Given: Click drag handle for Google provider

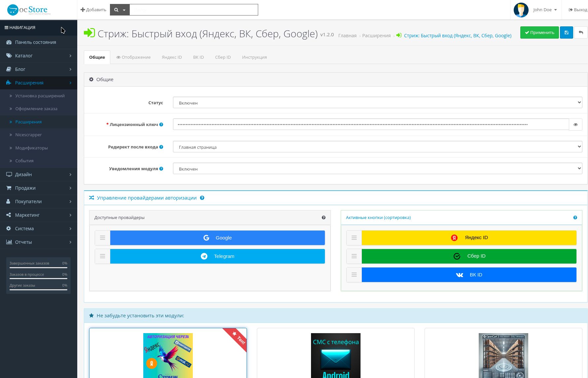Looking at the screenshot, I should (103, 238).
